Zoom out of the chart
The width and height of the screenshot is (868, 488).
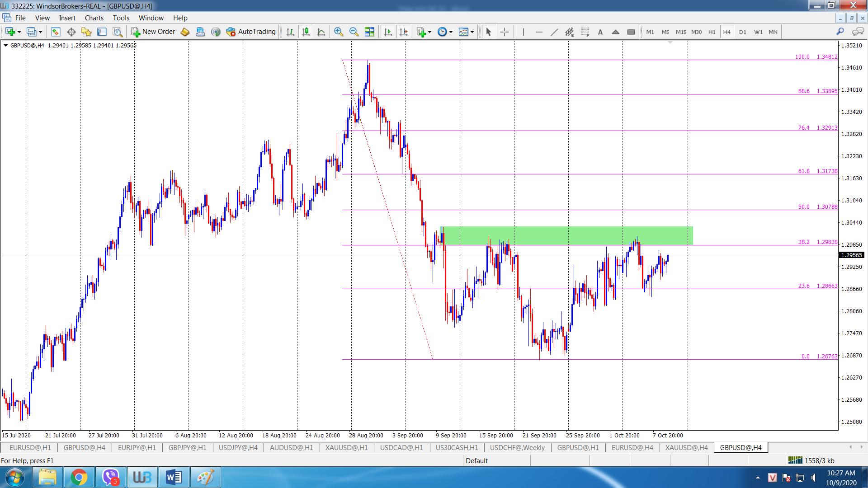pos(354,32)
